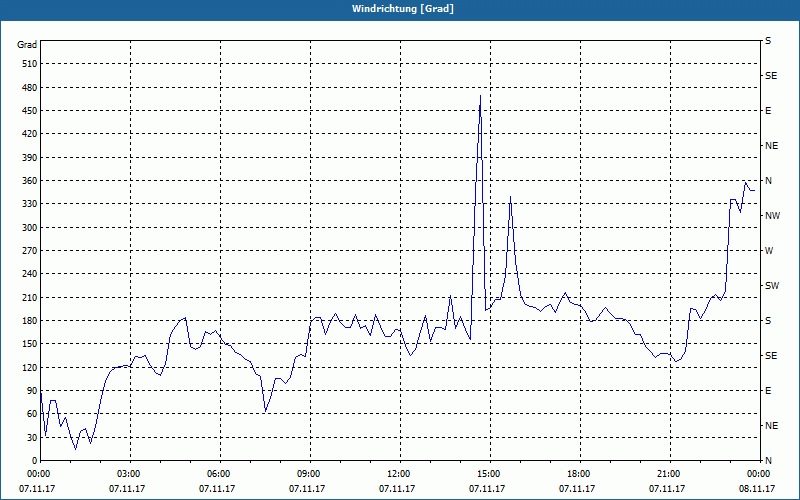Click the 09:00 time axis label

[x=310, y=473]
